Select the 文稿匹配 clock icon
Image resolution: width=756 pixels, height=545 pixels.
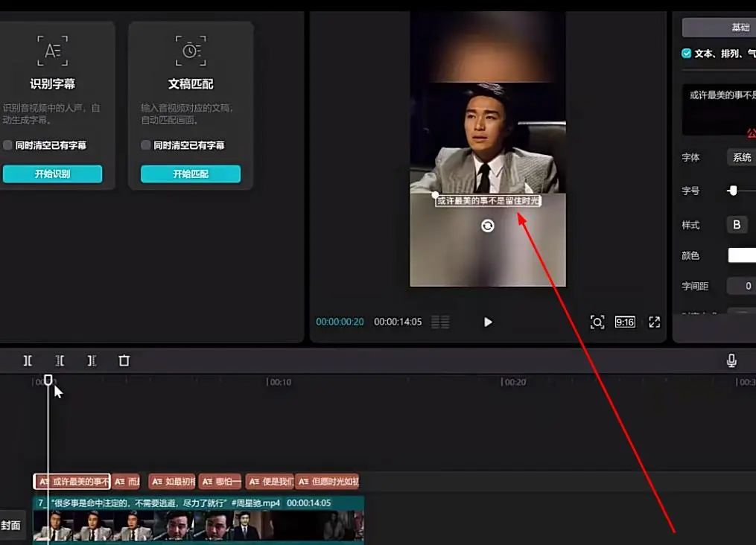(x=191, y=51)
